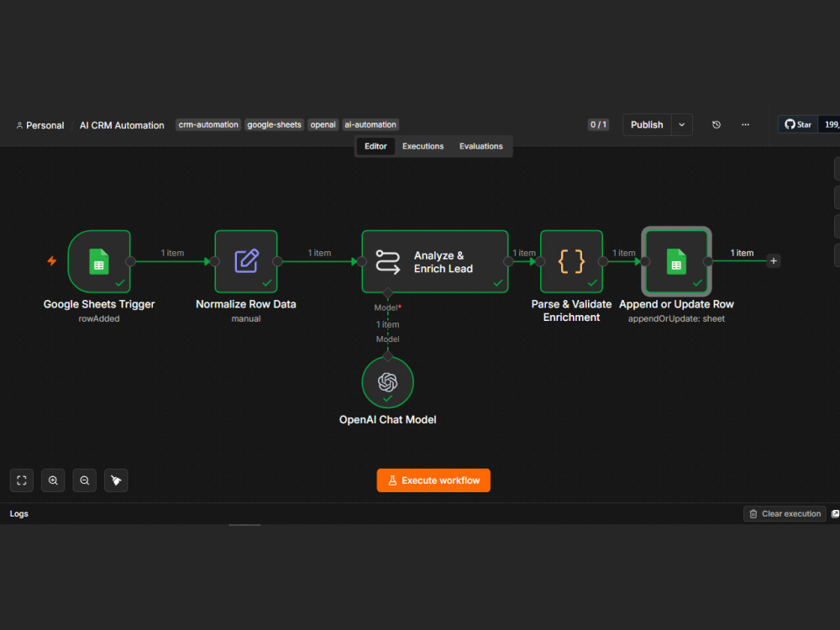The image size is (840, 630).
Task: Switch to the Editor tab
Action: pos(375,146)
